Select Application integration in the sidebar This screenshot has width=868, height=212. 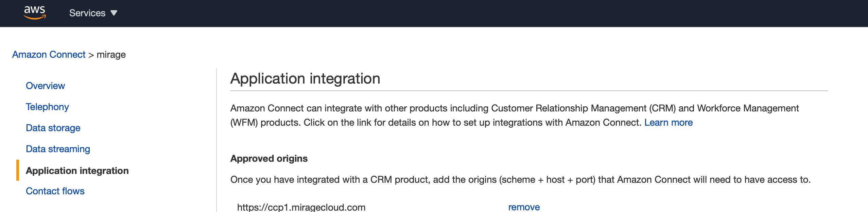[77, 171]
